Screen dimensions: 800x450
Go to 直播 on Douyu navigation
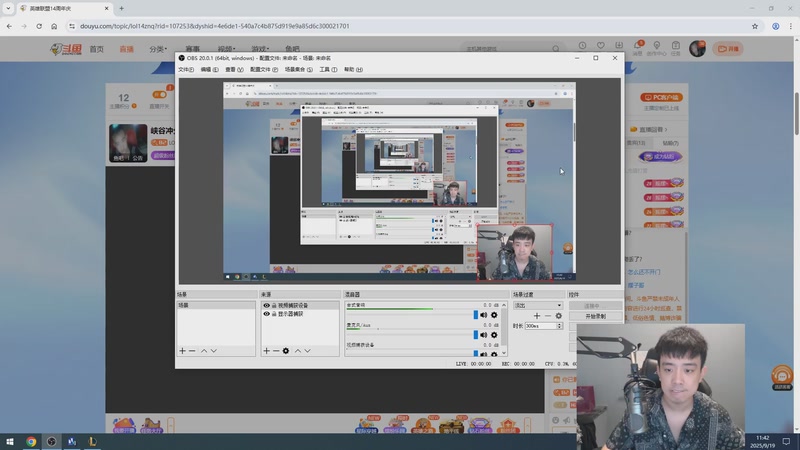(x=127, y=49)
